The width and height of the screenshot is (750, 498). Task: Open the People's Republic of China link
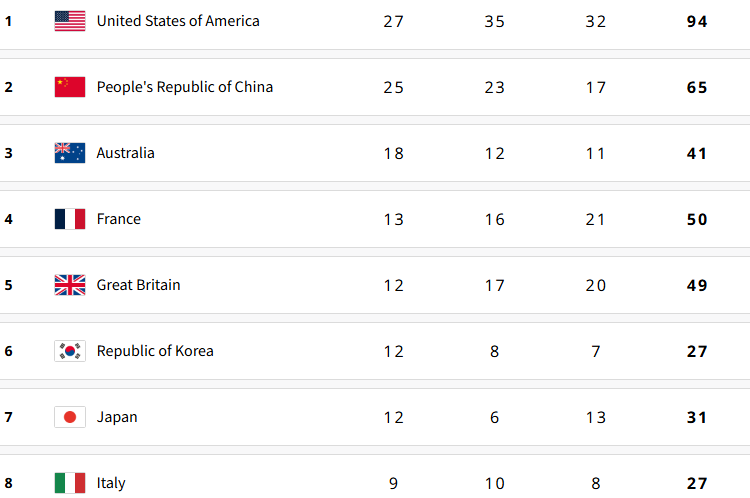(x=185, y=87)
